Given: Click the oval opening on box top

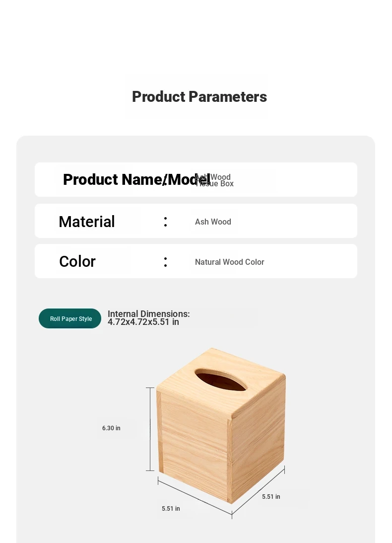Looking at the screenshot, I should point(221,380).
